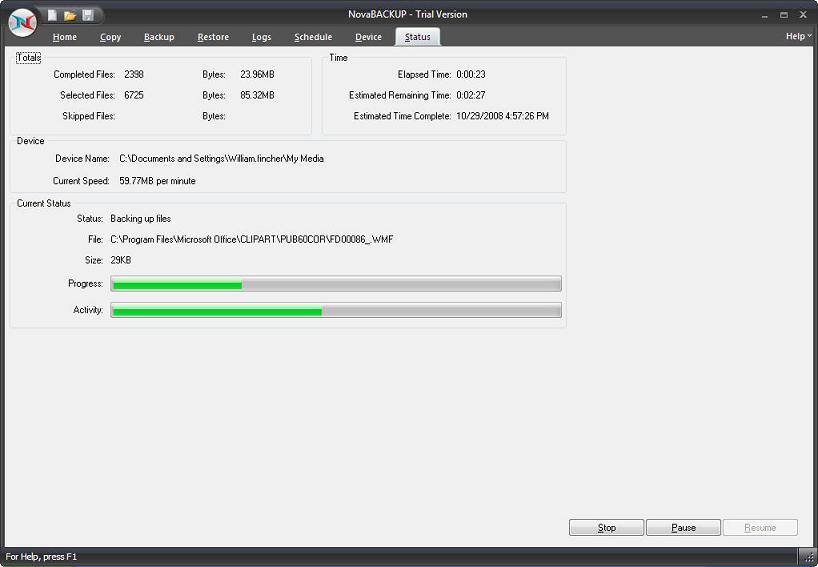This screenshot has height=567, width=818.
Task: Open the Logs tab
Action: point(261,37)
